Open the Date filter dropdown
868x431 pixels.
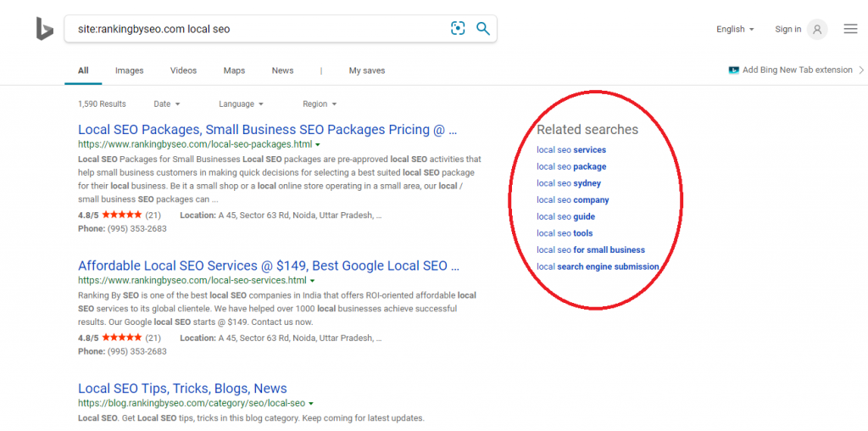pyautogui.click(x=167, y=104)
